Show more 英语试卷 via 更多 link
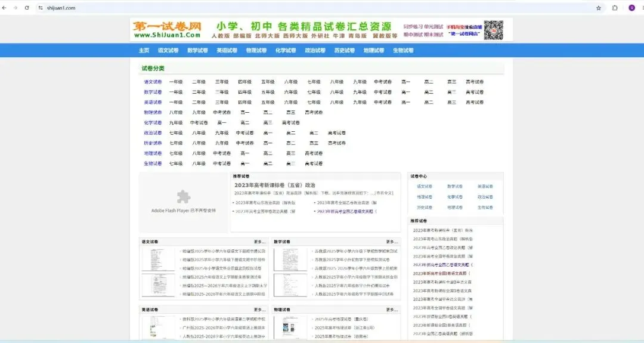Viewport: 644px width, 343px height. 259,310
